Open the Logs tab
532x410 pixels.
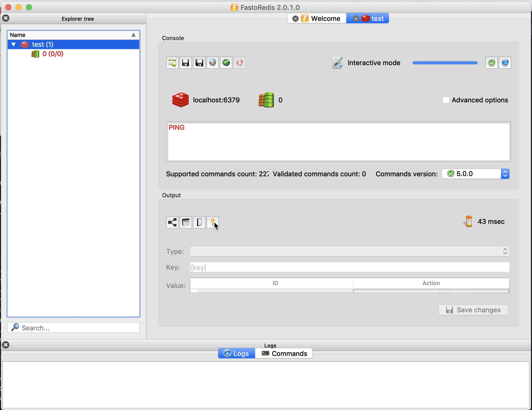click(x=237, y=353)
